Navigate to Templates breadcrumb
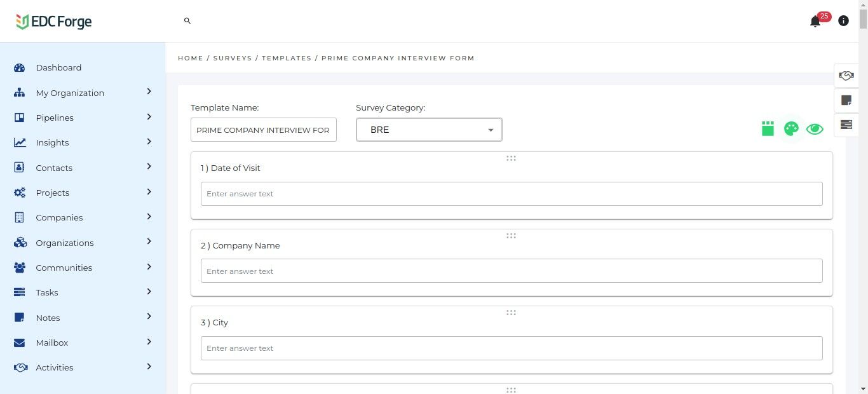The image size is (868, 394). 287,58
